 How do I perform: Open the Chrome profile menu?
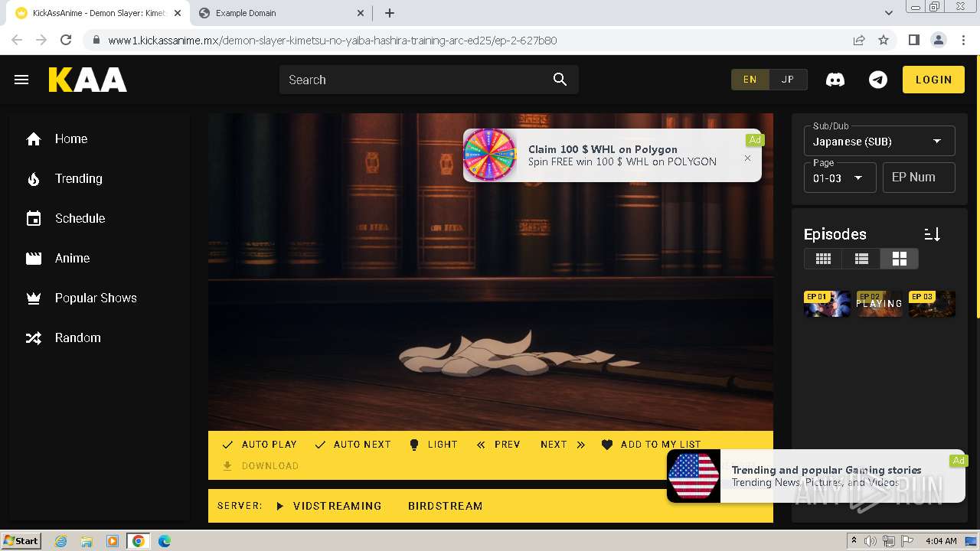938,41
